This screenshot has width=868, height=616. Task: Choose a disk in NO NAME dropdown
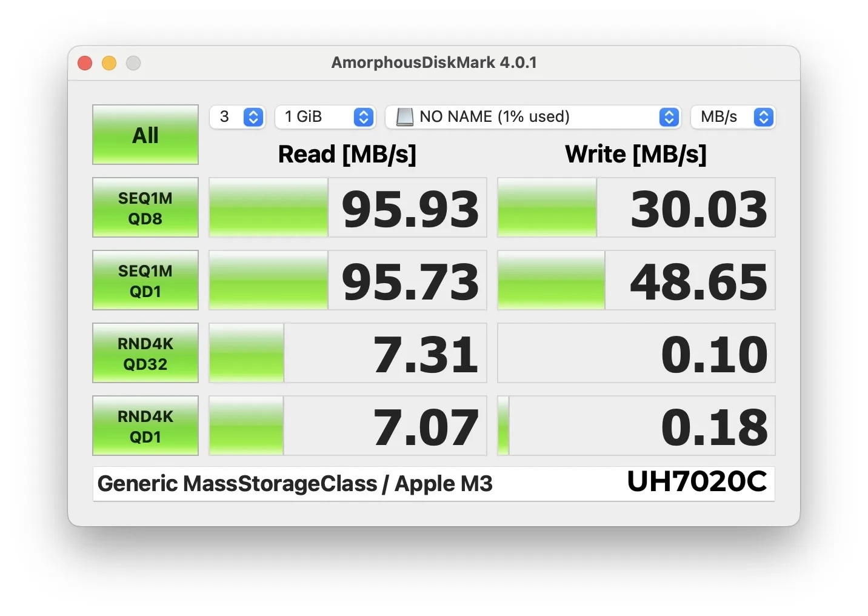[x=533, y=117]
